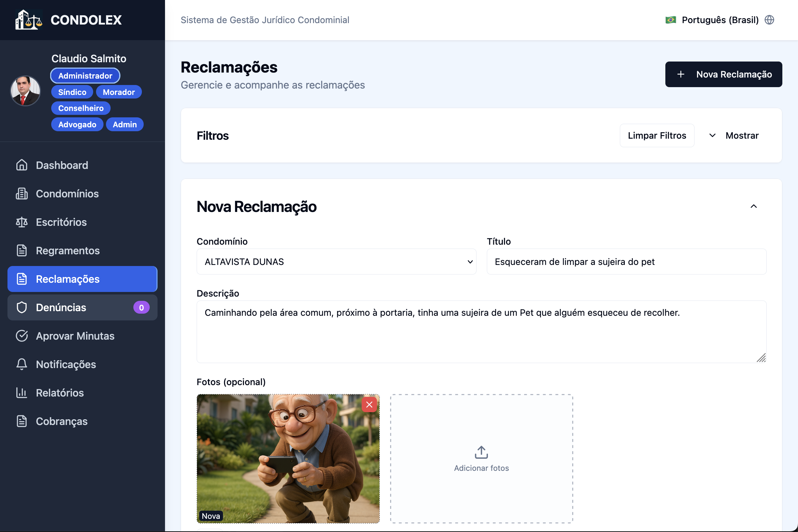798x532 pixels.
Task: Click the Dashboard home icon
Action: click(x=22, y=165)
